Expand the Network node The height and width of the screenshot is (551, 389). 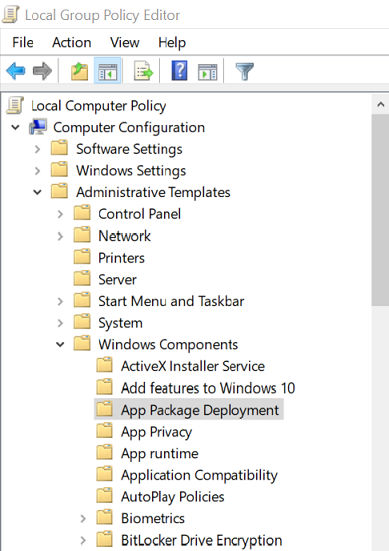tap(60, 236)
